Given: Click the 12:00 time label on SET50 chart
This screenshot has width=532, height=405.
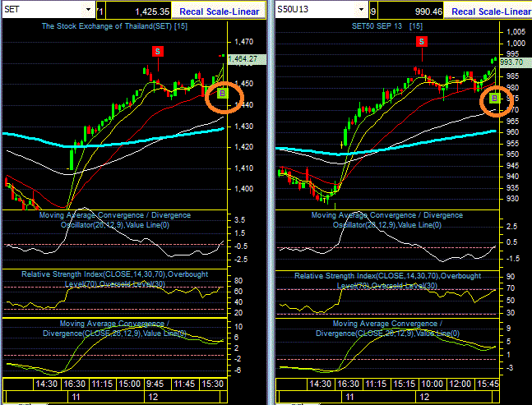Looking at the screenshot, I should (460, 384).
